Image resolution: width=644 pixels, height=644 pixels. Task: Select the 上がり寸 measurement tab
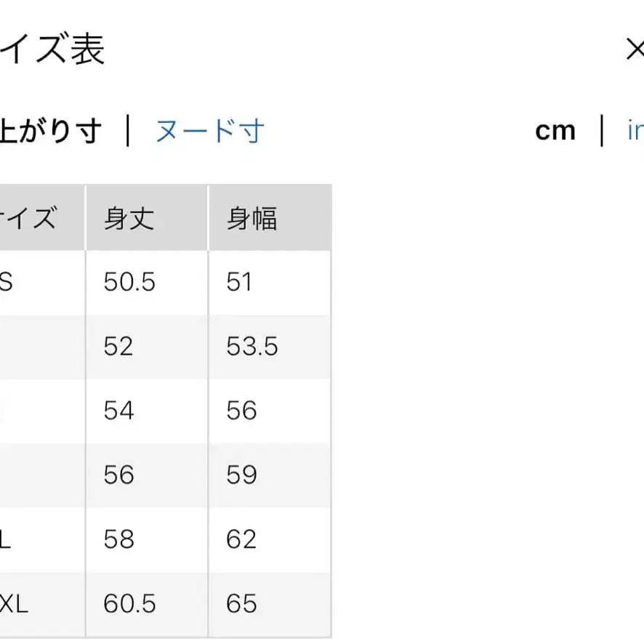(x=44, y=129)
